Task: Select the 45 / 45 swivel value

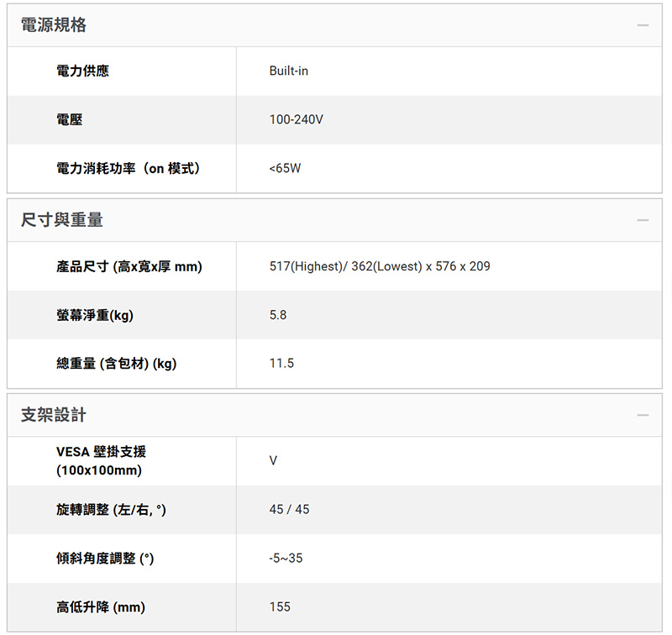Action: pos(289,510)
